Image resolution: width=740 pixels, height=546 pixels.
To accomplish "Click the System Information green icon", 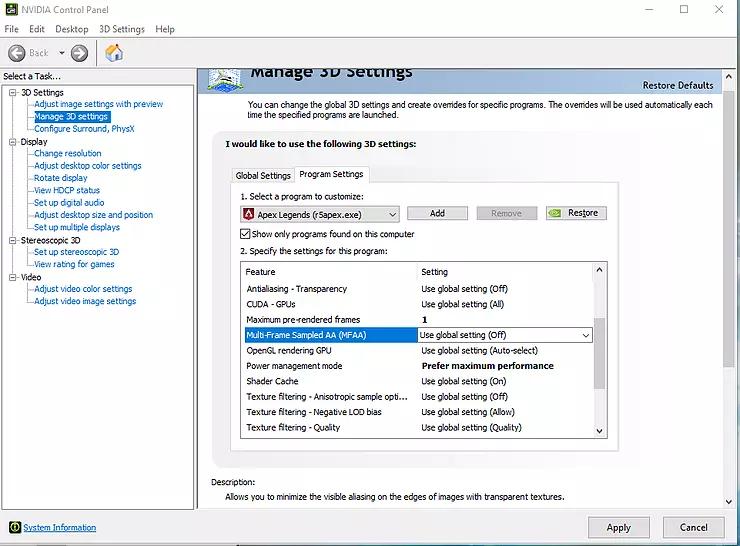I will click(x=15, y=527).
